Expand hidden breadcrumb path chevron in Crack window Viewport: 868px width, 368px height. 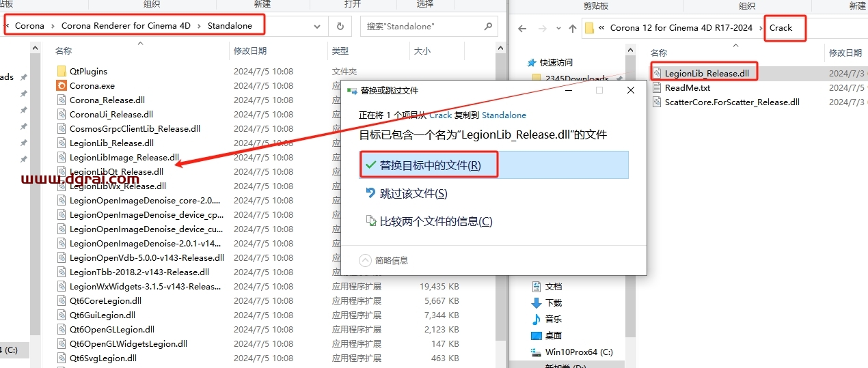pyautogui.click(x=601, y=28)
